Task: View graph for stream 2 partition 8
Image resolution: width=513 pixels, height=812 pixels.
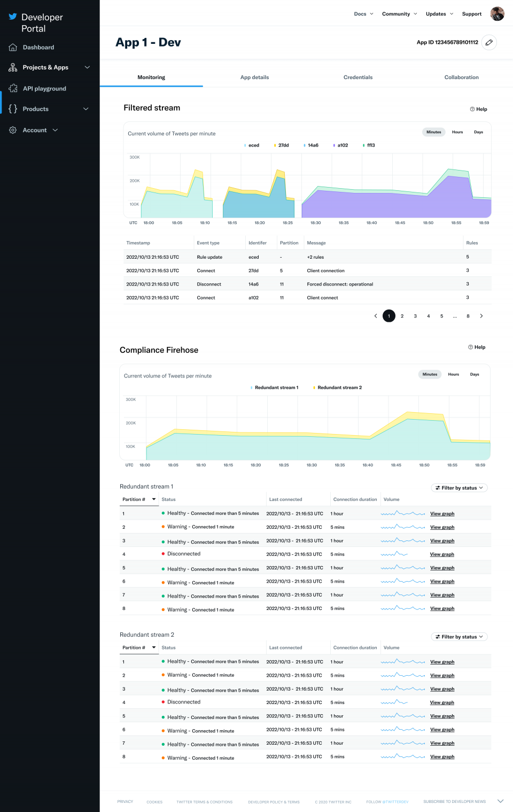Action: click(442, 757)
